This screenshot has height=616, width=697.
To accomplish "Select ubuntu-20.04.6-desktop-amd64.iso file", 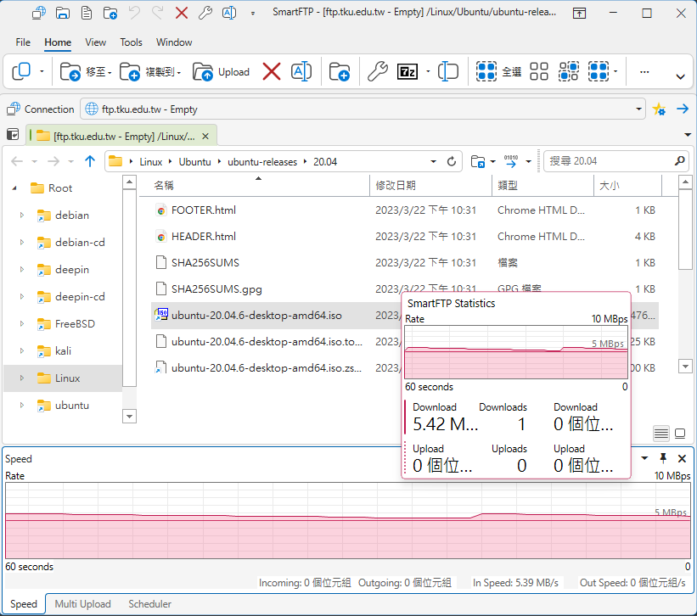I will pyautogui.click(x=256, y=316).
